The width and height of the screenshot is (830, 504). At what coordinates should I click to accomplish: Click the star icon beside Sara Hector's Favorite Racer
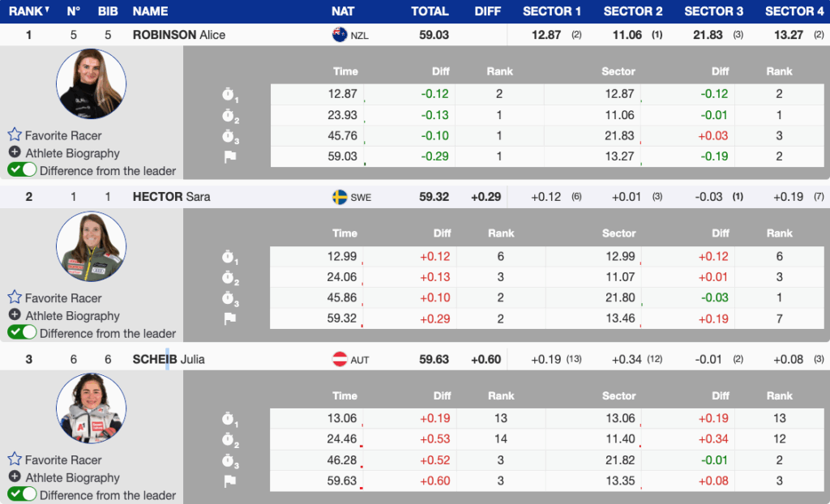pos(15,297)
